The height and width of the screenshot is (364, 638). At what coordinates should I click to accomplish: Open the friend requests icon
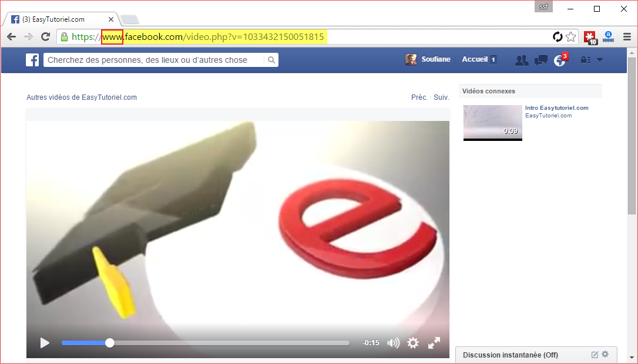[522, 60]
